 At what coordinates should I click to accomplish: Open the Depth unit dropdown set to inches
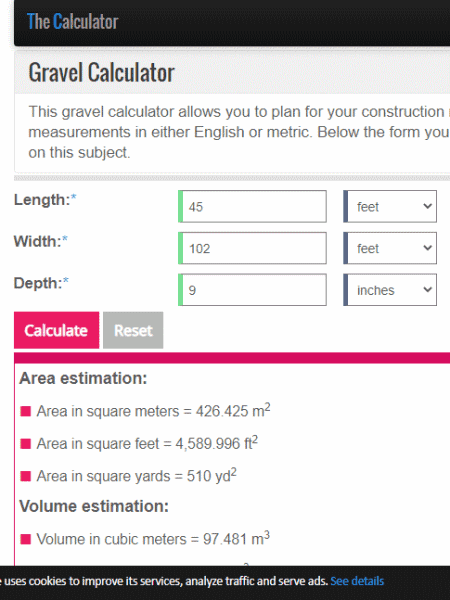coord(390,290)
